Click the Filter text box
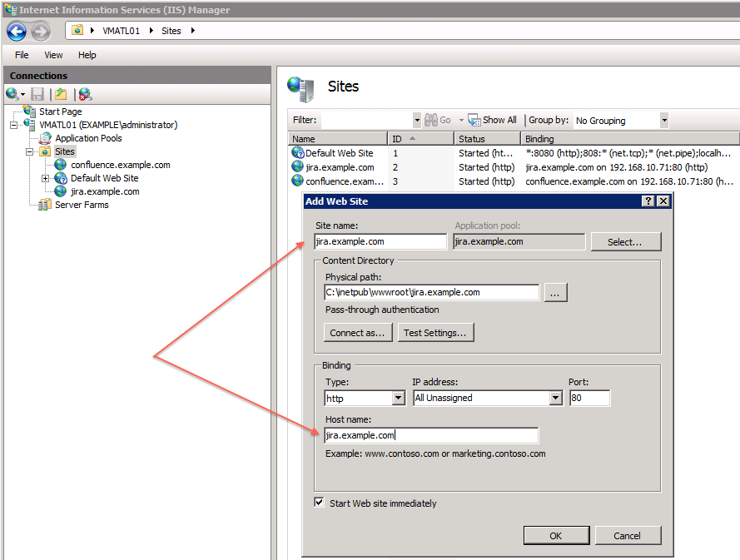 coord(367,121)
